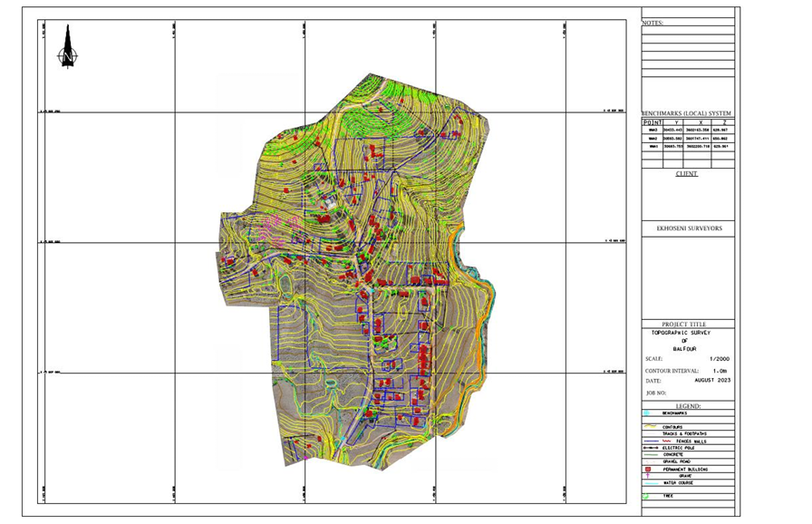This screenshot has width=812, height=524.
Task: Click the purple Grave legend symbol
Action: (648, 476)
